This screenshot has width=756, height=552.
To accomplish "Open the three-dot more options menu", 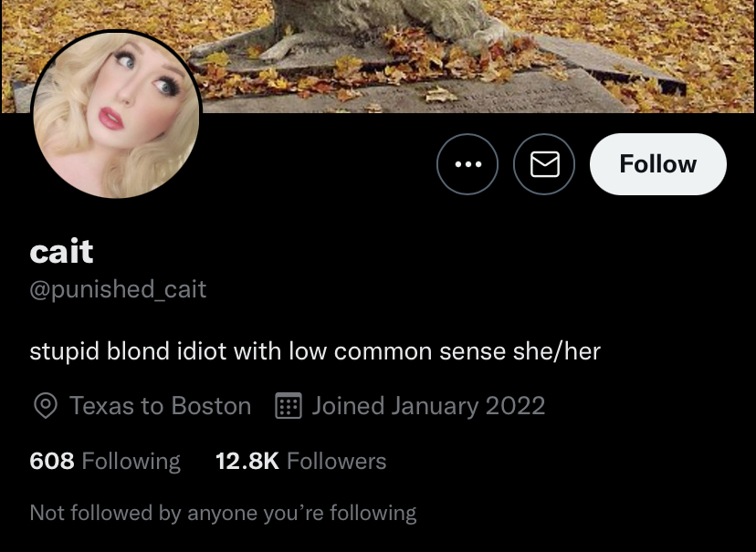I will [x=467, y=164].
